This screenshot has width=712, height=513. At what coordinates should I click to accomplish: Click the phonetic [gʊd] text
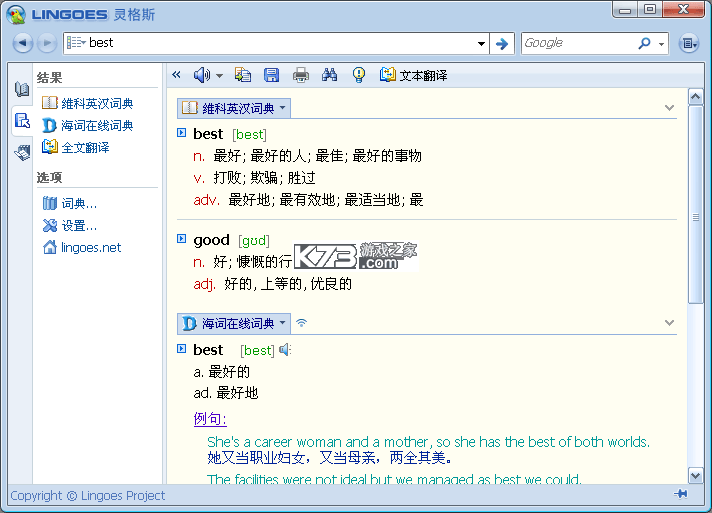tap(254, 240)
